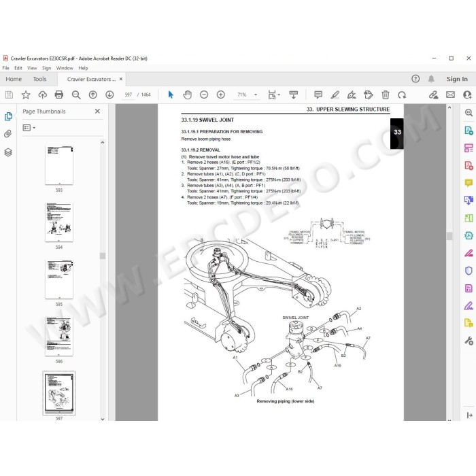This screenshot has width=476, height=476.
Task: Rotate the page with the rotate icon
Action: pyautogui.click(x=402, y=95)
